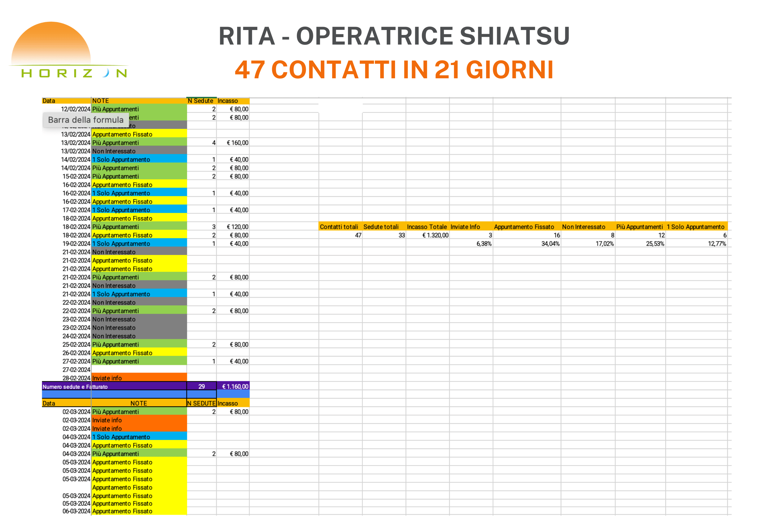Select the 06-03-2024 date cell
The height and width of the screenshot is (532, 774).
click(x=76, y=511)
